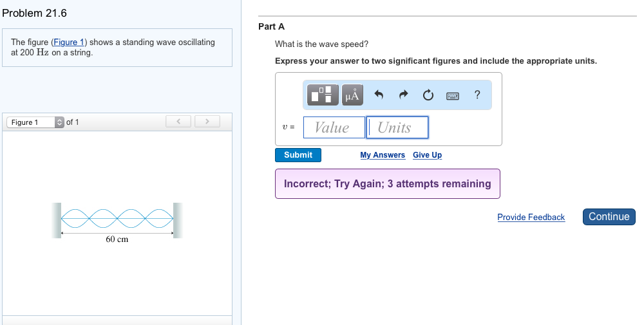Viewport: 644px width, 325px height.
Task: Open the Figure 1 dropdown selector
Action: (x=35, y=122)
